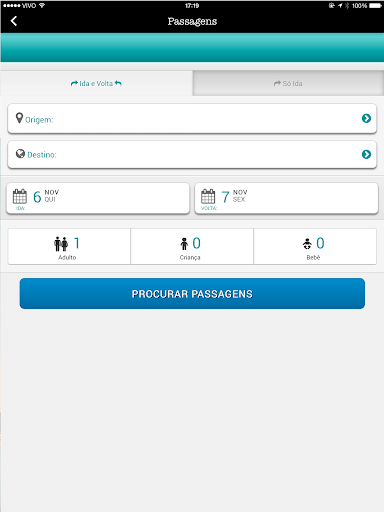Tap the Adulto passengers icon
Image resolution: width=384 pixels, height=512 pixels.
(61, 244)
